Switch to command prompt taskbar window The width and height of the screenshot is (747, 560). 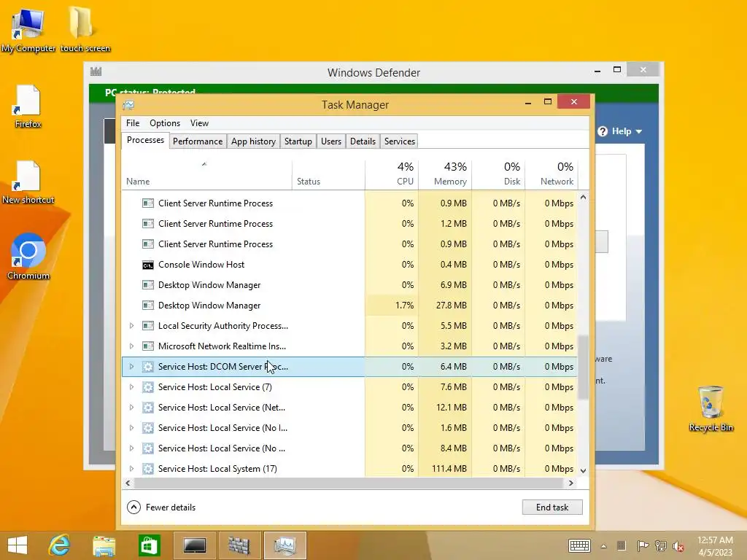pyautogui.click(x=194, y=545)
